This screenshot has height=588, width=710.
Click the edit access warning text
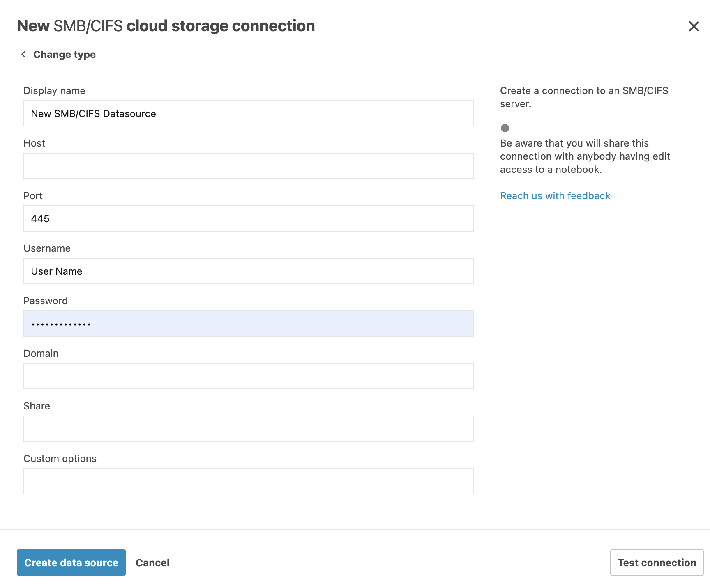point(584,156)
